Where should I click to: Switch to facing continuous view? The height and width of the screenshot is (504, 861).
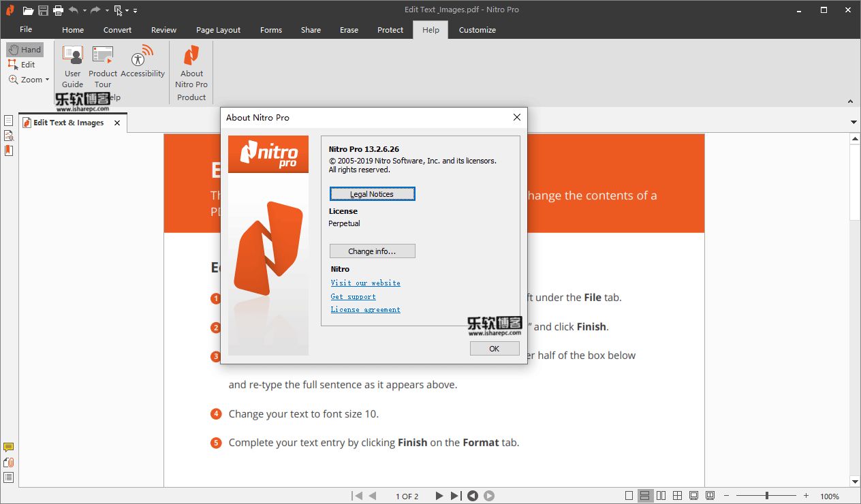tap(678, 496)
